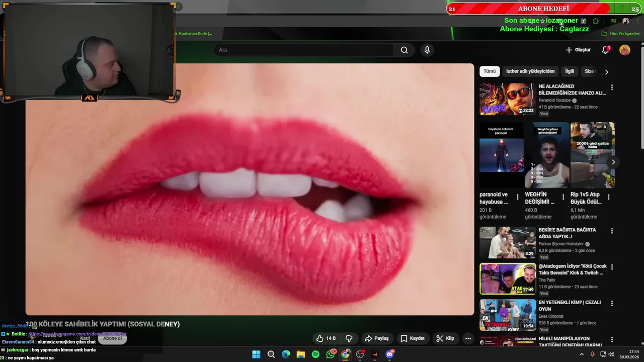Click the main video player
This screenshot has height=362, width=644.
click(250, 189)
